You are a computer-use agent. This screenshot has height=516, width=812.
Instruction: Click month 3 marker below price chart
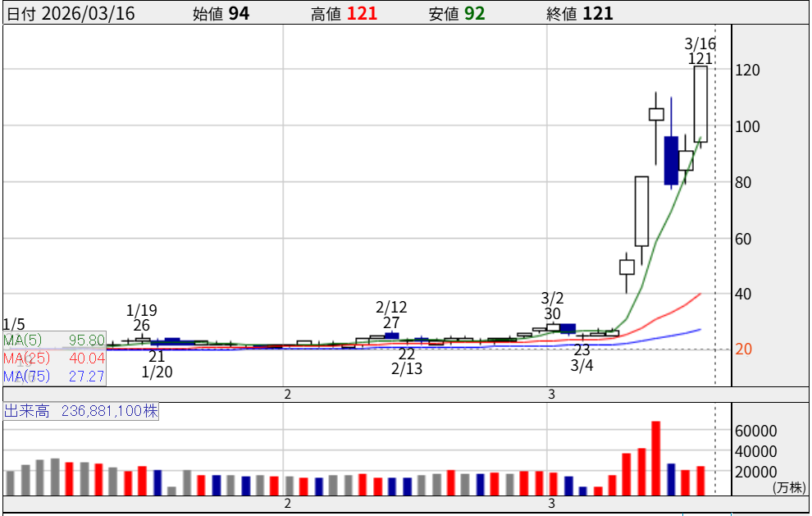point(552,395)
